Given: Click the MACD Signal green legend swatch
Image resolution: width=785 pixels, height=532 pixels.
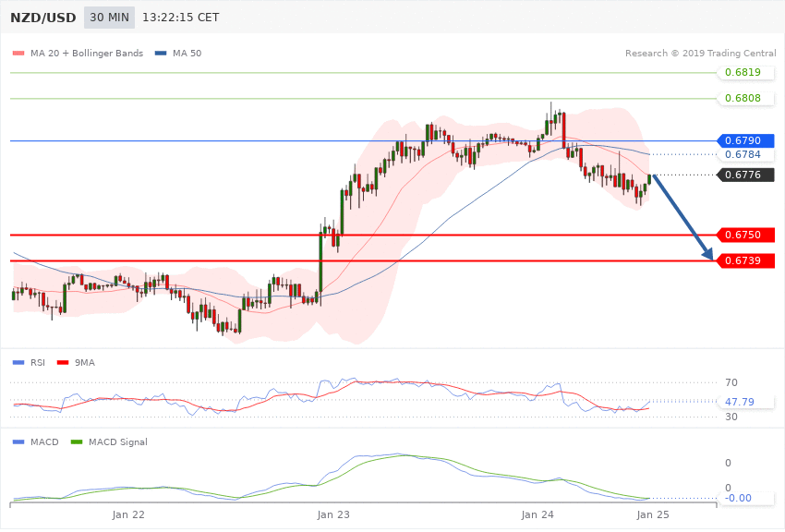Looking at the screenshot, I should point(77,442).
